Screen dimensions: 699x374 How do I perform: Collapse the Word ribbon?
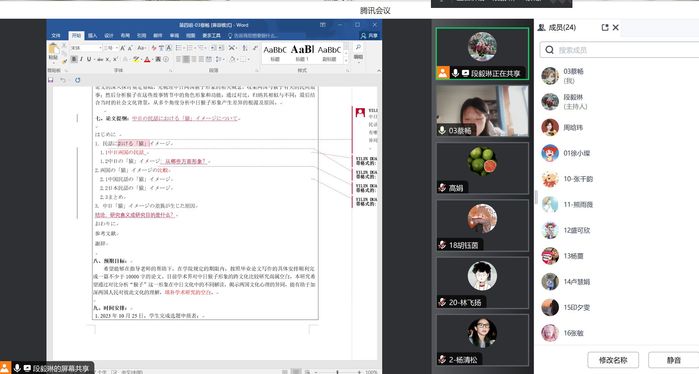[378, 70]
